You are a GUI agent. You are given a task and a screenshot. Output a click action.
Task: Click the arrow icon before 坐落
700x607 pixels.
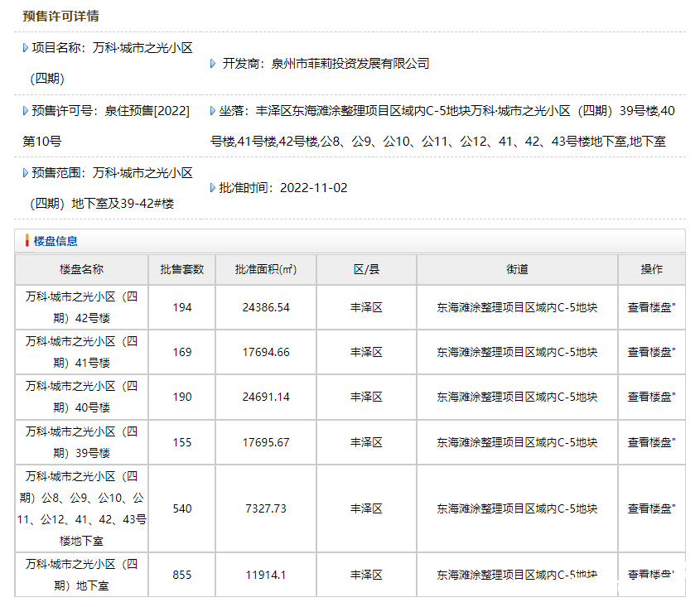213,111
